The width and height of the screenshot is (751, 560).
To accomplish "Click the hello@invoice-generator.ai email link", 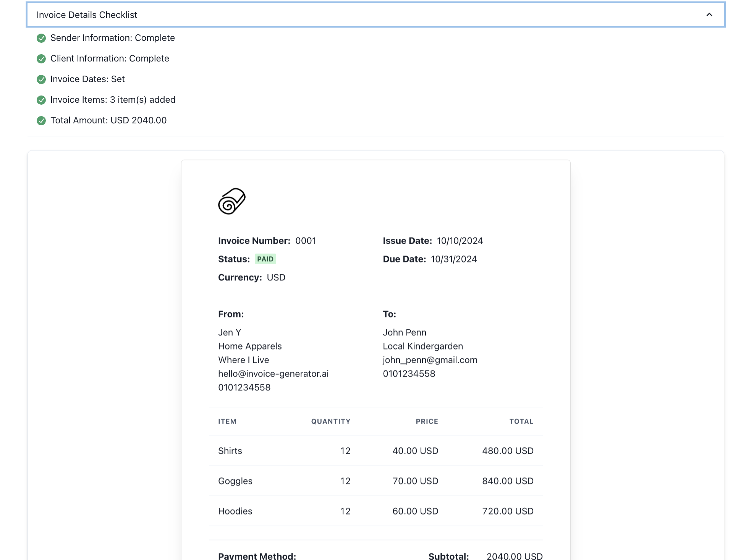I will (273, 374).
